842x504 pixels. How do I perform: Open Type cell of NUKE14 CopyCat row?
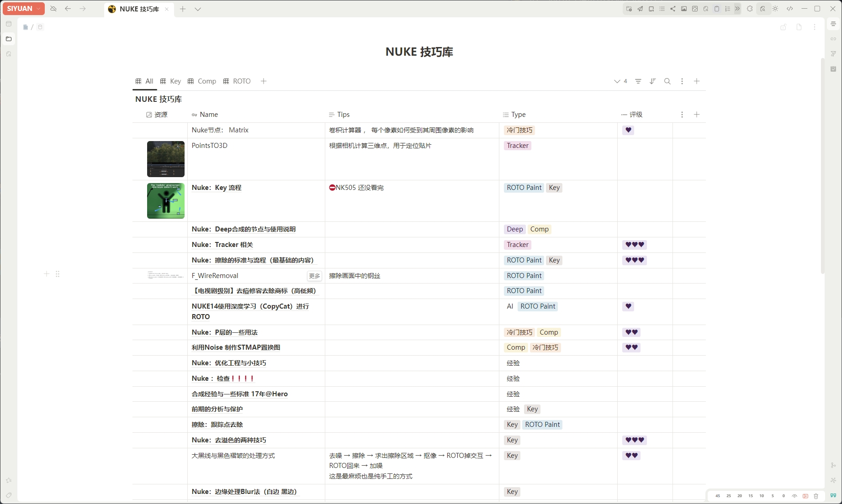click(x=558, y=312)
